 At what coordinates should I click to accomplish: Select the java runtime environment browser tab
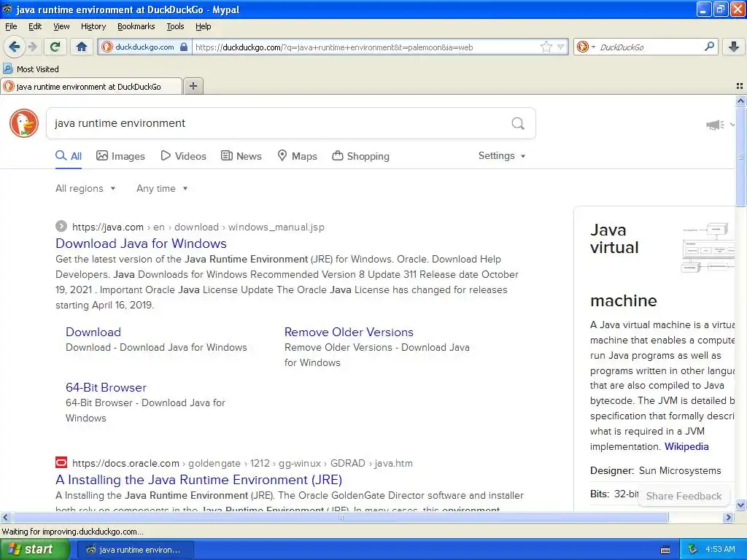click(x=91, y=86)
